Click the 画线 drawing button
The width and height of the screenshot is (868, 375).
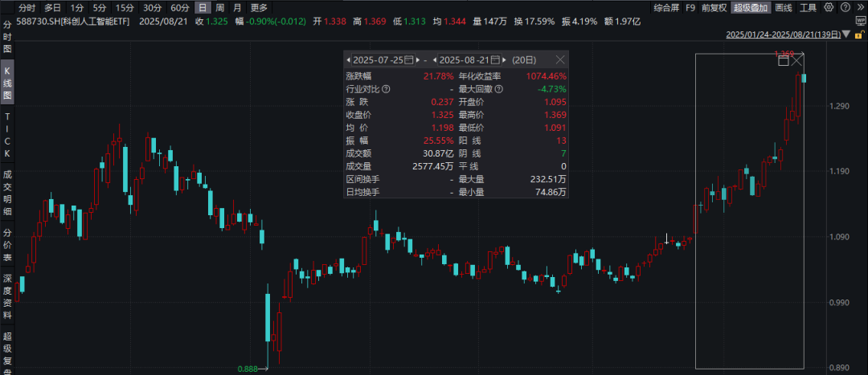pyautogui.click(x=784, y=8)
